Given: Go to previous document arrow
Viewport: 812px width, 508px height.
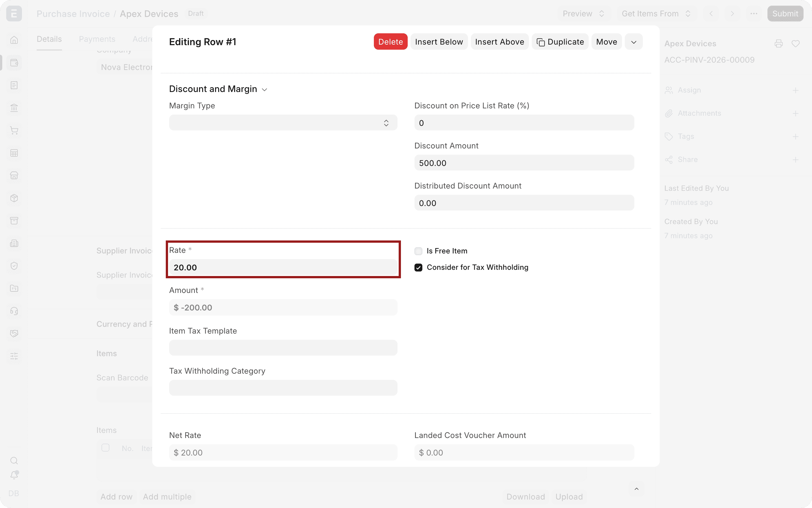Looking at the screenshot, I should coord(711,14).
